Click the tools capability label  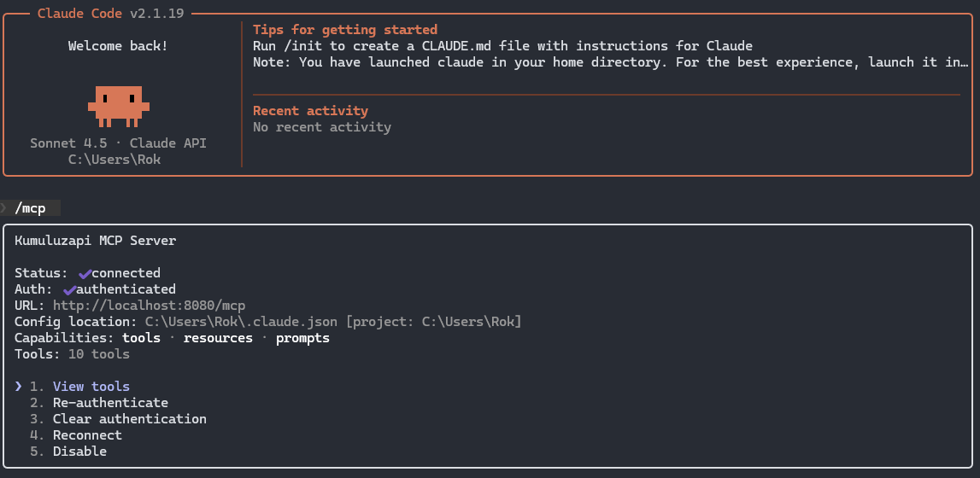point(141,338)
